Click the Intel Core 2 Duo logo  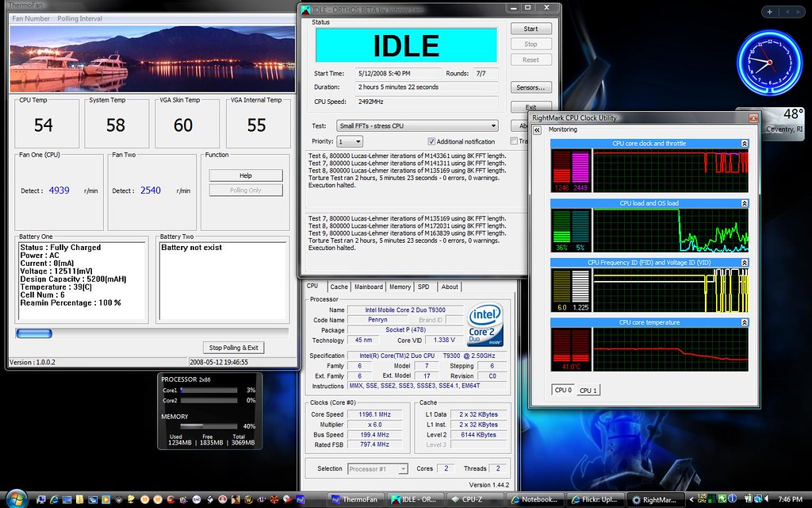point(485,325)
